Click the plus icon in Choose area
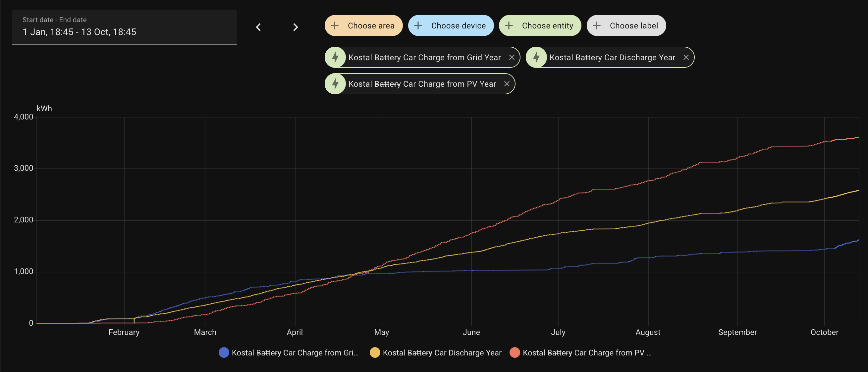 click(x=335, y=25)
